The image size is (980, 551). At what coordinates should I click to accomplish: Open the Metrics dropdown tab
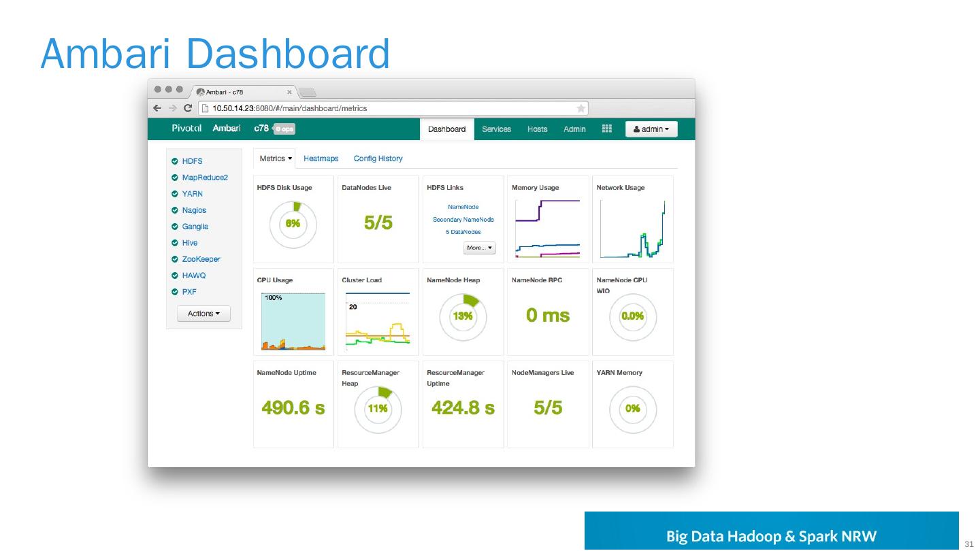pyautogui.click(x=276, y=158)
